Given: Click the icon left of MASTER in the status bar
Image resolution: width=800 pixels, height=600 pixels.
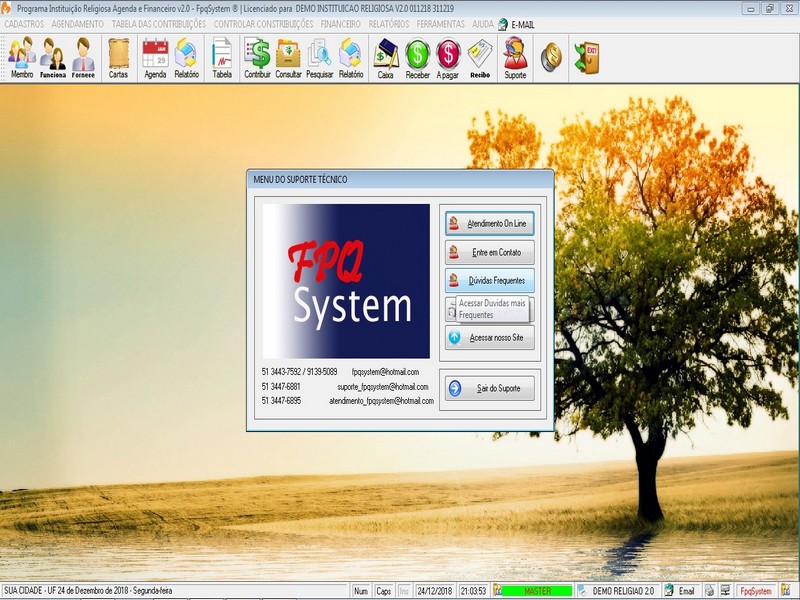Looking at the screenshot, I should (497, 590).
